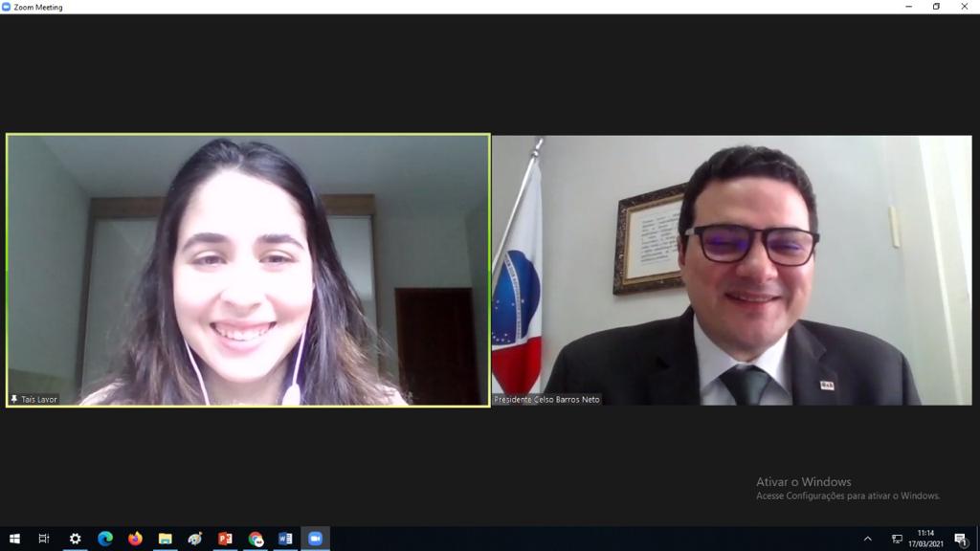Open Microsoft Edge from the taskbar
The width and height of the screenshot is (980, 551).
pos(105,539)
